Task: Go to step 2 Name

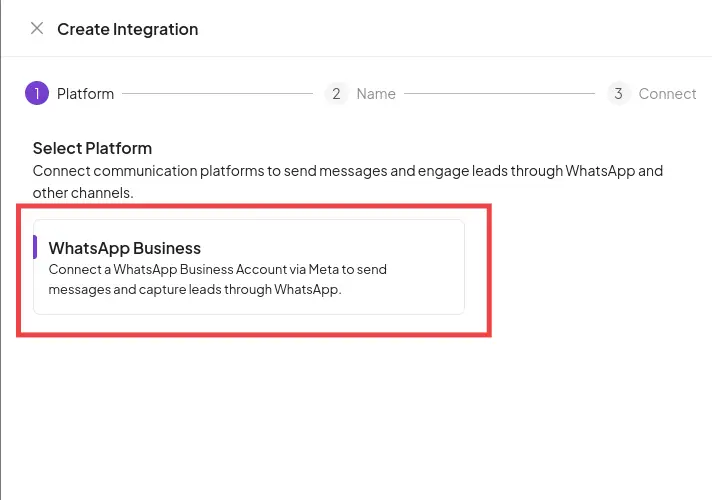Action: pyautogui.click(x=360, y=94)
